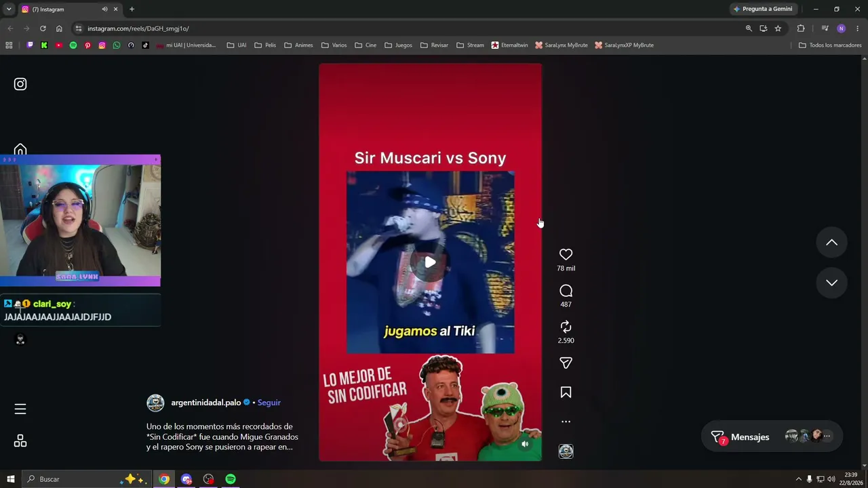Share the reel with the paper plane icon
868x488 pixels.
[x=566, y=363]
